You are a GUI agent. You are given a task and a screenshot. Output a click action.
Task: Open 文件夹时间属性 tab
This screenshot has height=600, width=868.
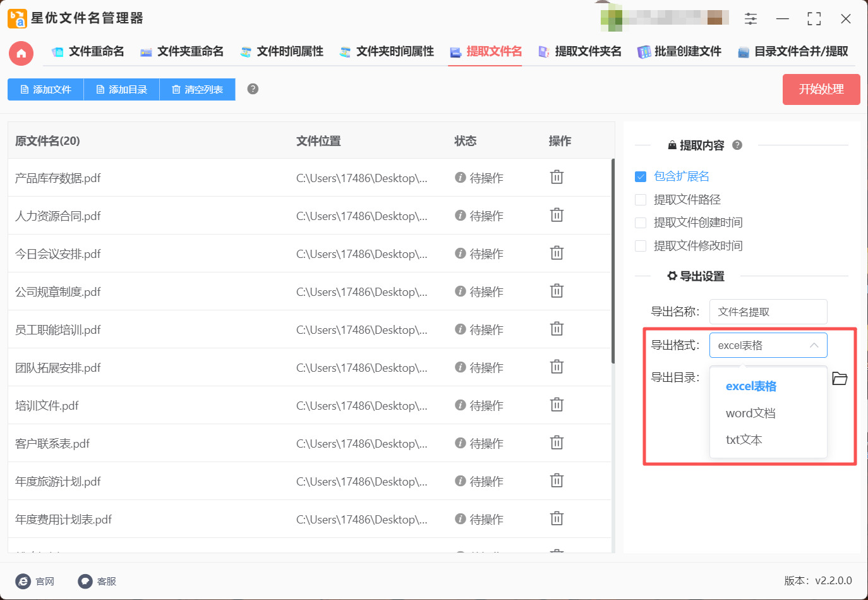[387, 52]
